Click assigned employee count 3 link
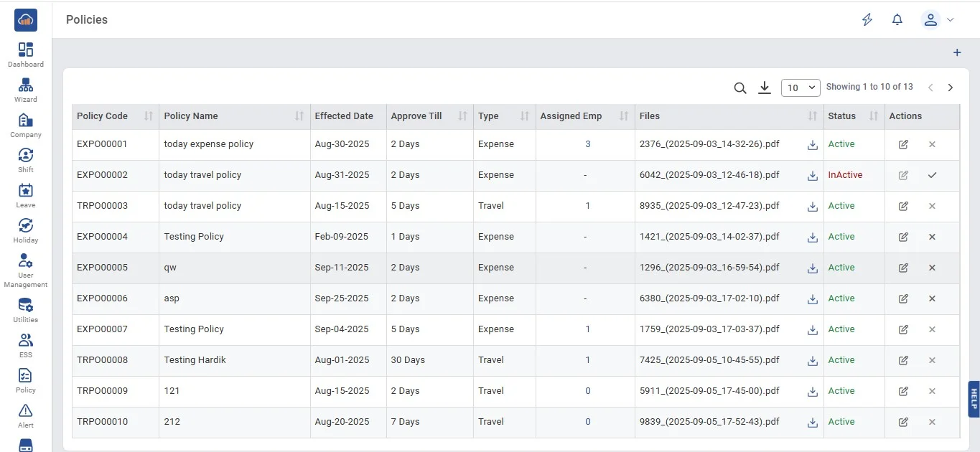Screen dimensions: 980x452 click(587, 144)
